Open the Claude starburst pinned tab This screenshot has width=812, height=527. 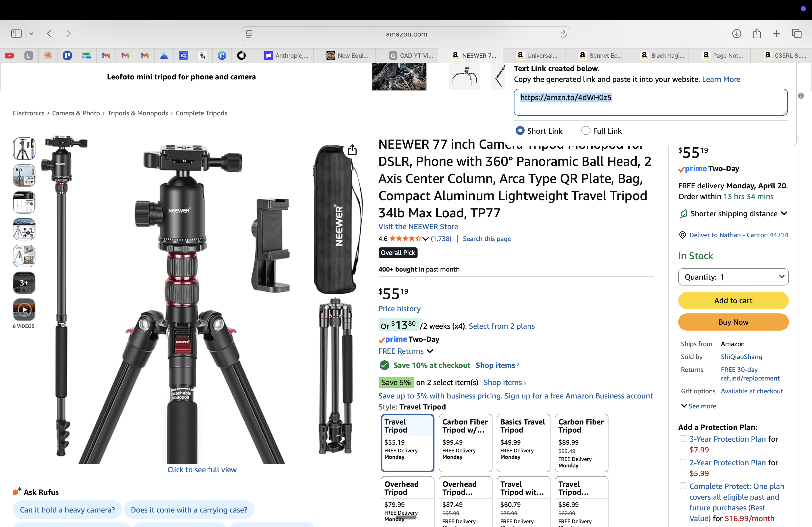point(48,55)
